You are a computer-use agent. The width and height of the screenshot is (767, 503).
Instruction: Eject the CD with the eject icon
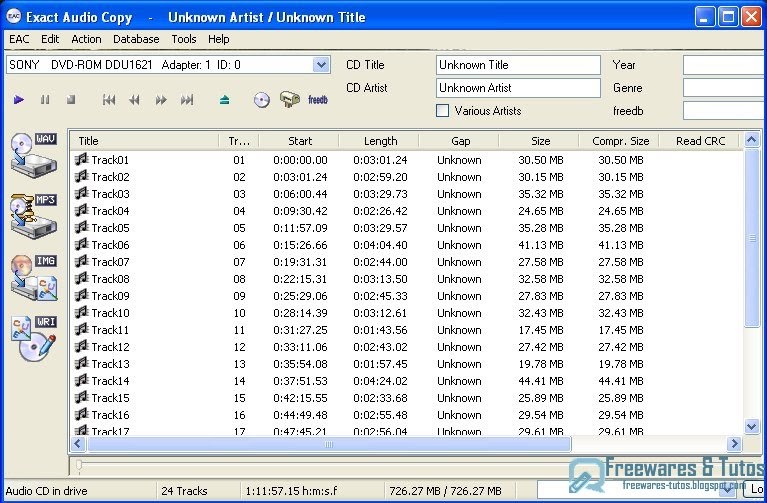click(x=225, y=100)
